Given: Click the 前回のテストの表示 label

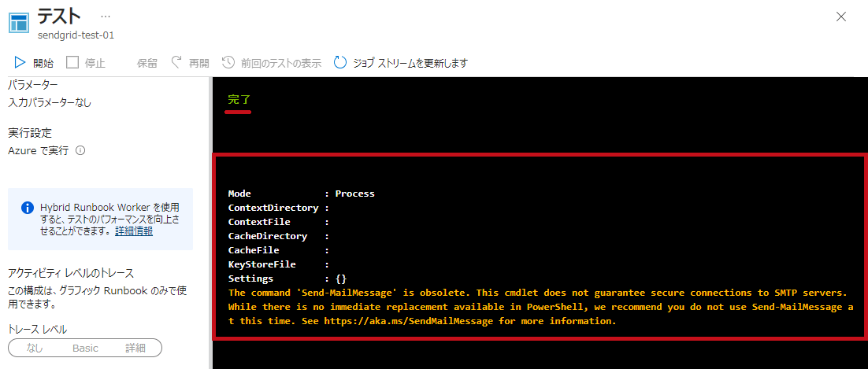Looking at the screenshot, I should coord(280,63).
